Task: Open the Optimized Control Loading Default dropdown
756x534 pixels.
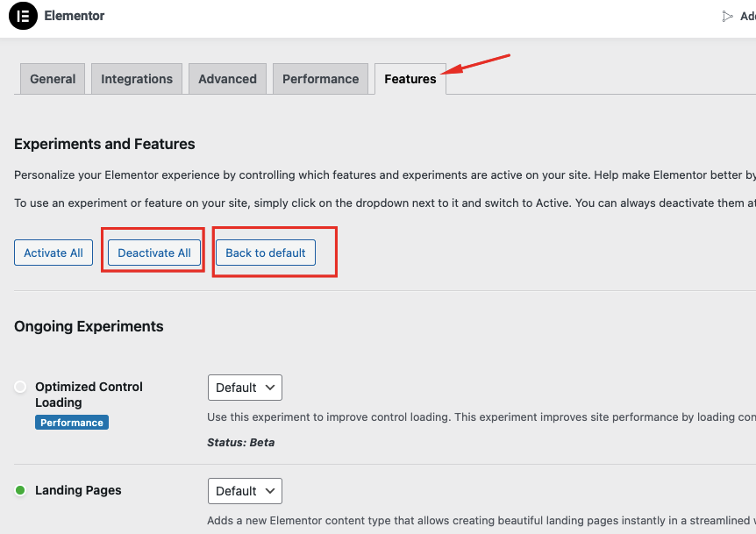Action: coord(245,387)
